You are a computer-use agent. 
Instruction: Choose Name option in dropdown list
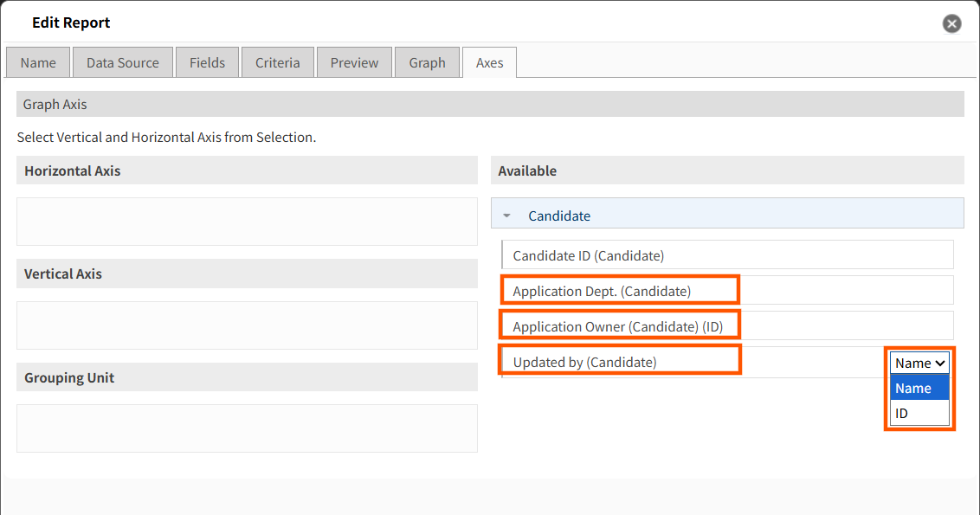coord(920,388)
